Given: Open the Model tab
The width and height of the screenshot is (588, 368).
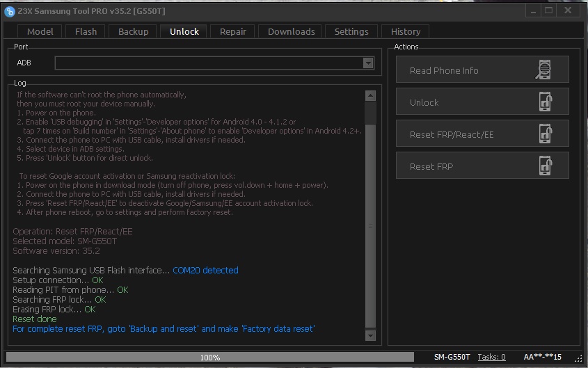Looking at the screenshot, I should [40, 31].
